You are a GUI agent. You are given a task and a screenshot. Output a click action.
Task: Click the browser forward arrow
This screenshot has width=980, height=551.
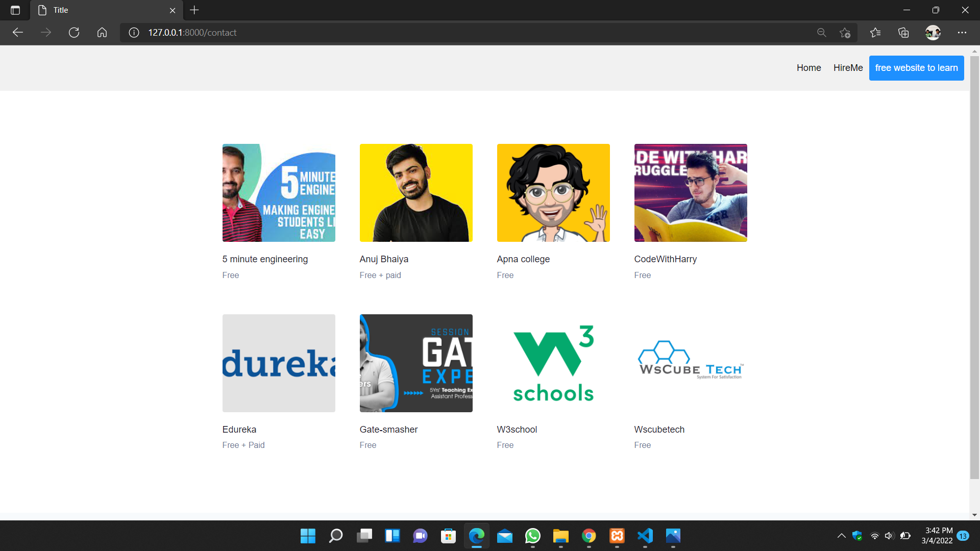click(x=46, y=33)
